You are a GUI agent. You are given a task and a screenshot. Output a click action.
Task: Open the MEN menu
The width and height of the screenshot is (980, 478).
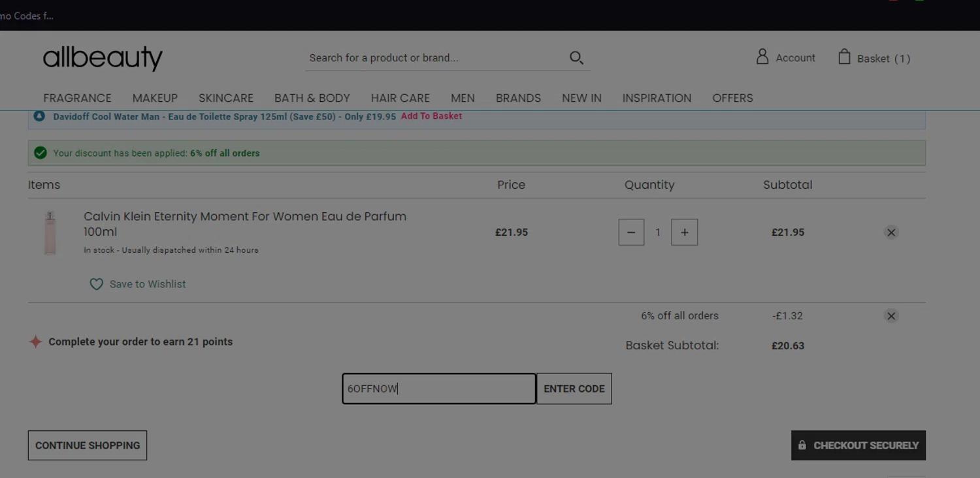(x=463, y=98)
